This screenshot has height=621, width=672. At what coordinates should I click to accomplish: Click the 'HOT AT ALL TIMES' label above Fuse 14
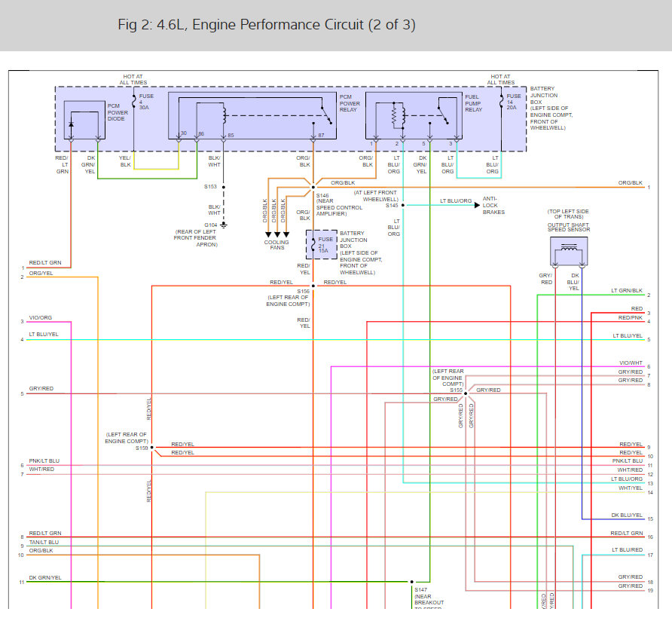(x=500, y=79)
